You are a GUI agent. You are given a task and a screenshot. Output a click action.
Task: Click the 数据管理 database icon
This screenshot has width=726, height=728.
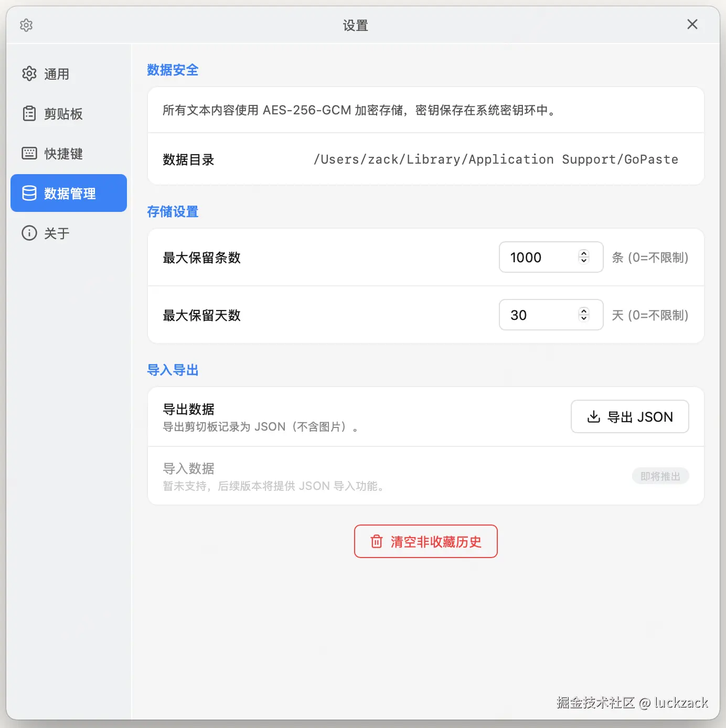pyautogui.click(x=29, y=193)
